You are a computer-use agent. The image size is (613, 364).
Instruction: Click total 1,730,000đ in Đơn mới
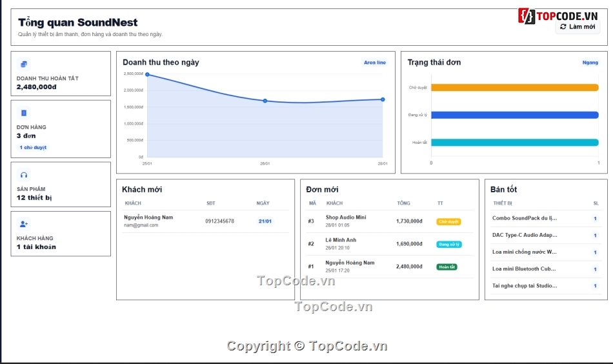409,221
